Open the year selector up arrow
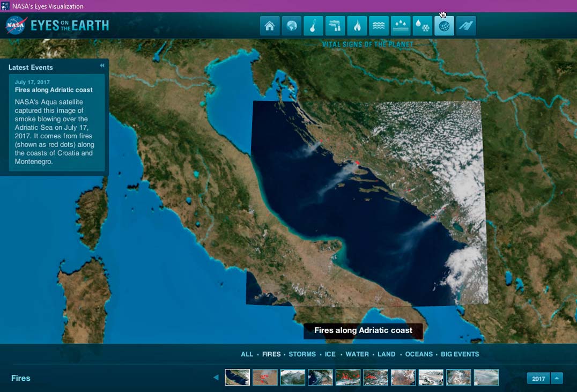This screenshot has height=392, width=577. (557, 378)
